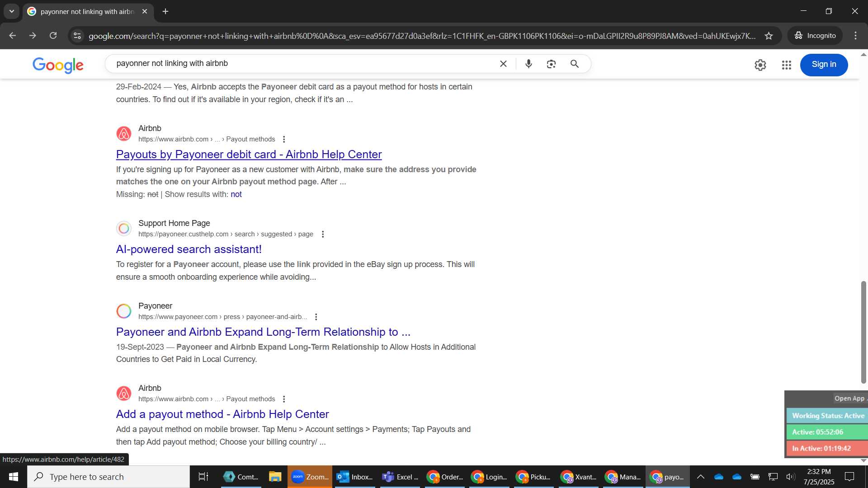Click the taskbar search box

click(108, 477)
